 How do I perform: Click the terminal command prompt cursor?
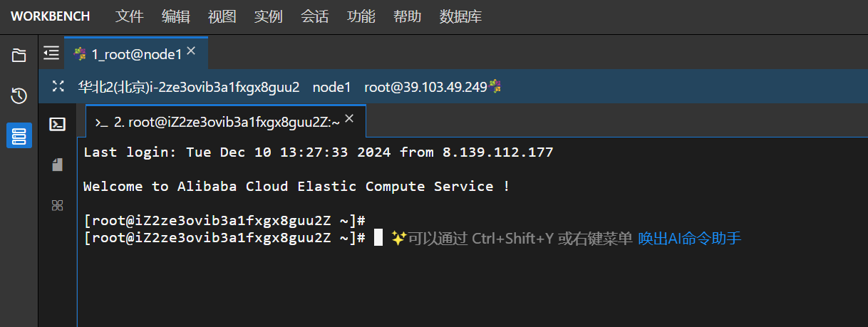378,237
